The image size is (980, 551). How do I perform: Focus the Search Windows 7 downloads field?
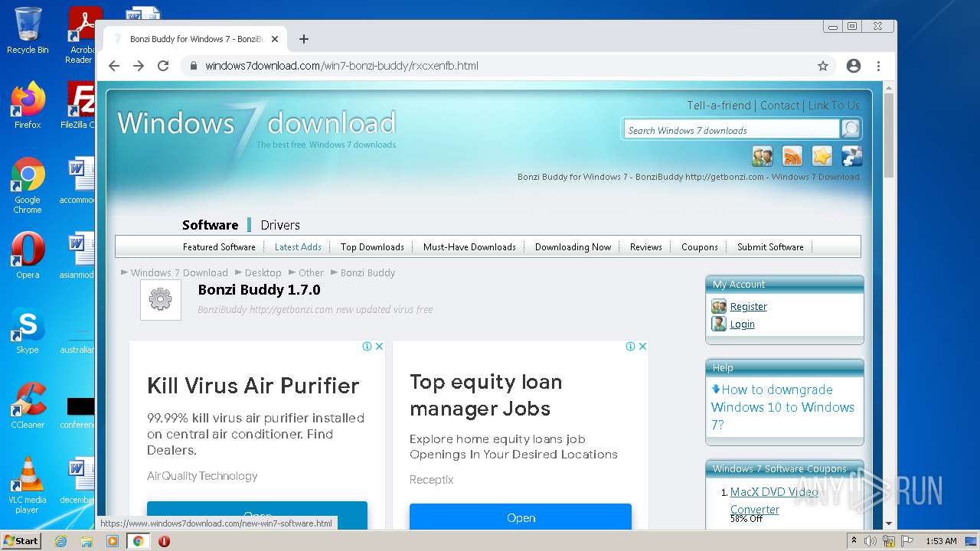point(731,130)
